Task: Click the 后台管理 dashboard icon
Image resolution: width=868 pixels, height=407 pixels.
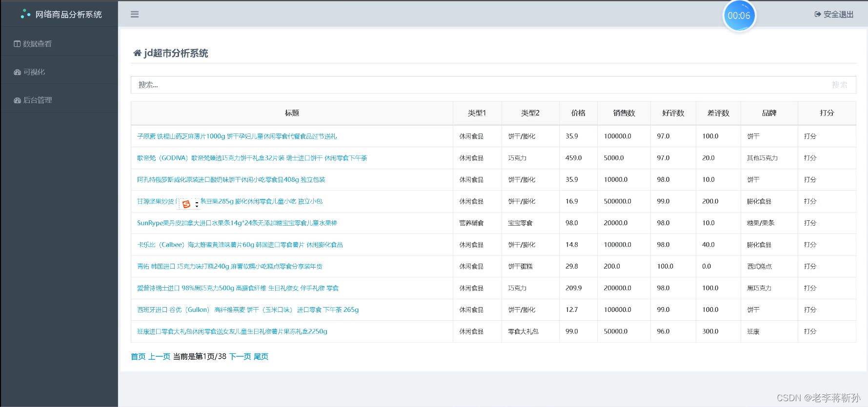Action: click(x=17, y=100)
